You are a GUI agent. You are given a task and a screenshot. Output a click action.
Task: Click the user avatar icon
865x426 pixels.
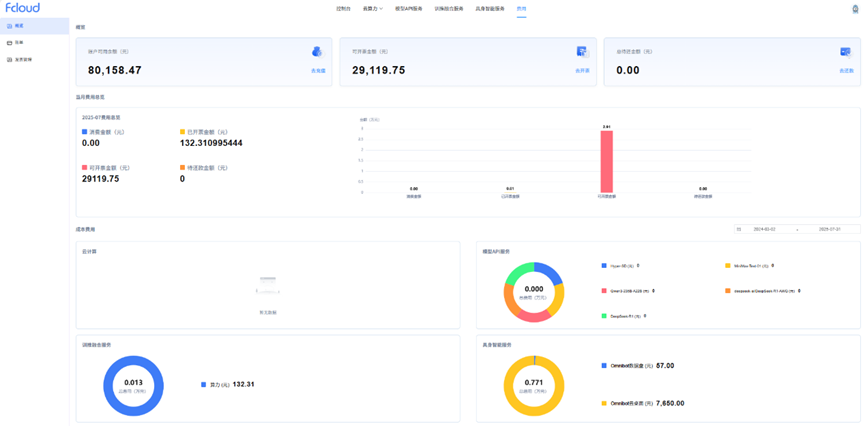pos(855,9)
